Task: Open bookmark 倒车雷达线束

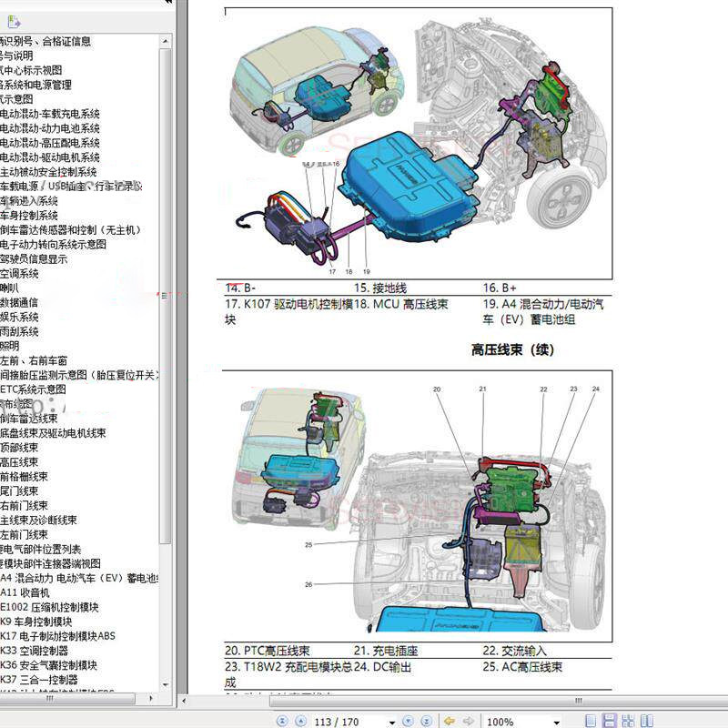Action: point(29,419)
